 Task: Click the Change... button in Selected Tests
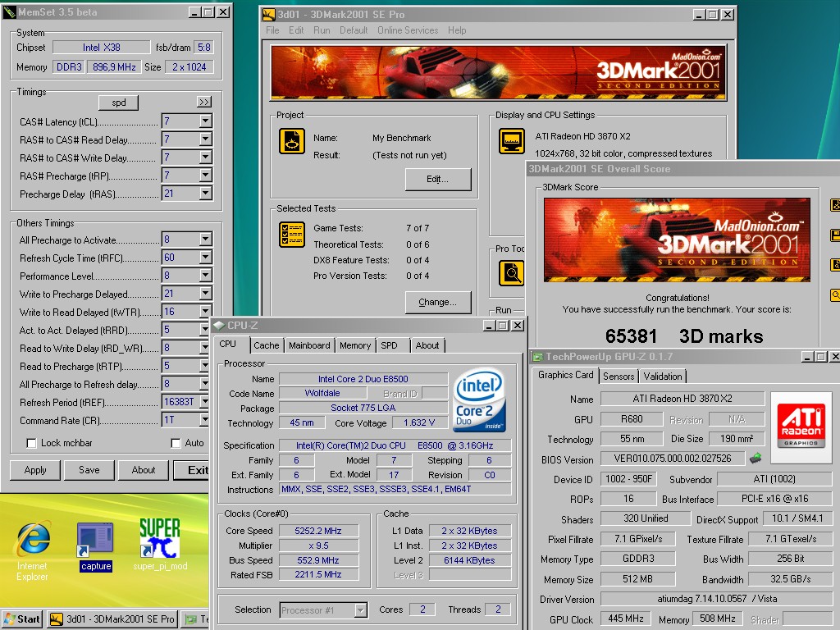coord(438,302)
